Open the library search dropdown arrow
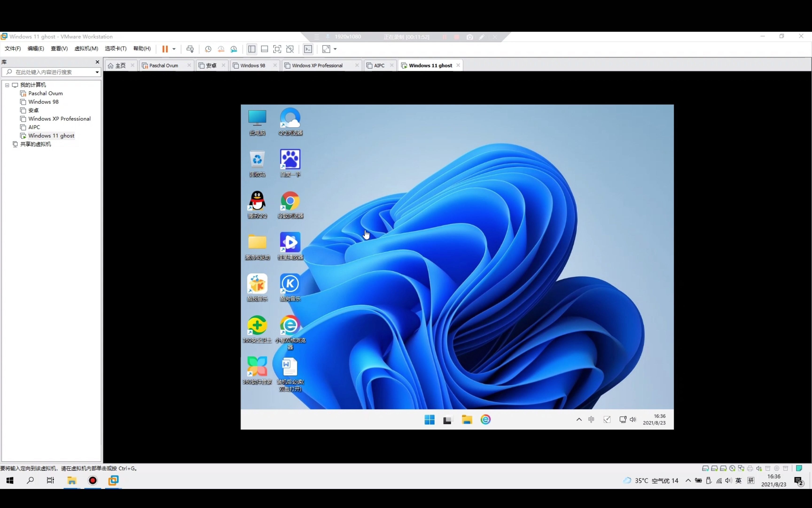The height and width of the screenshot is (508, 812). [x=97, y=72]
